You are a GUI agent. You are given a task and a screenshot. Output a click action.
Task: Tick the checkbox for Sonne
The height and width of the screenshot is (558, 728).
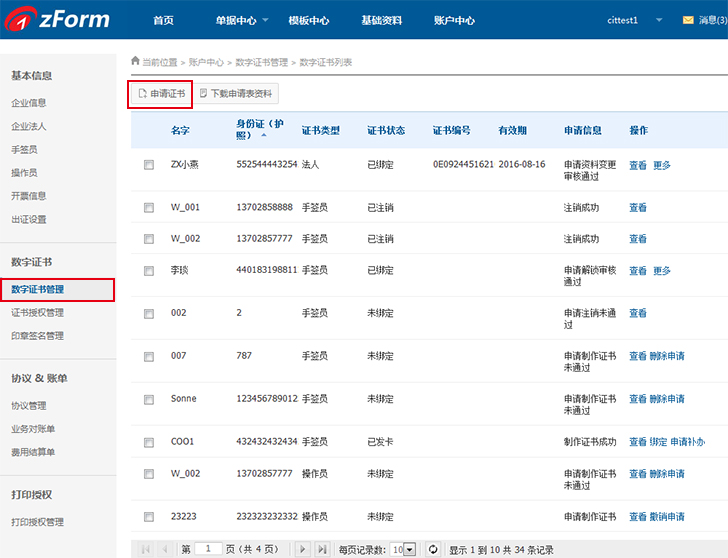pos(149,399)
